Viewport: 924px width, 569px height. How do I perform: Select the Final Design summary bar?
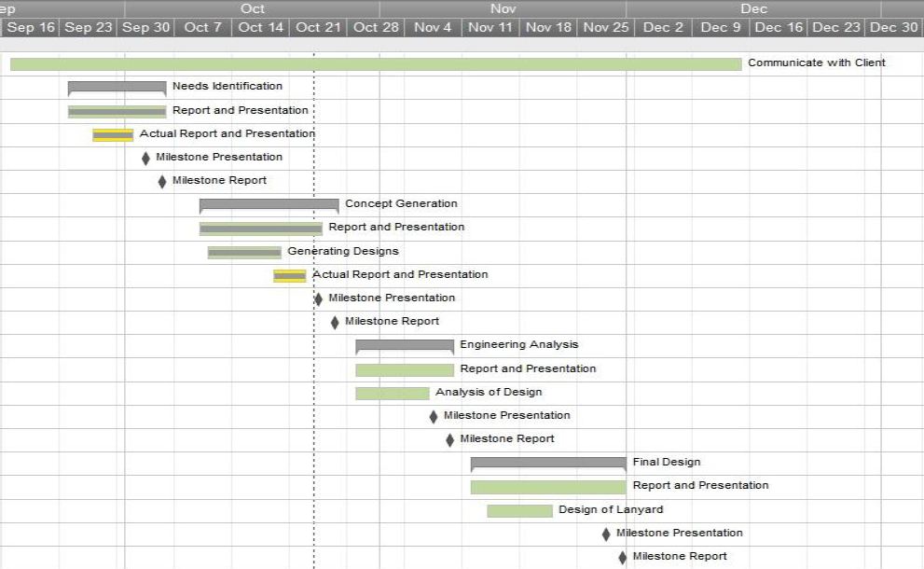[x=548, y=463]
